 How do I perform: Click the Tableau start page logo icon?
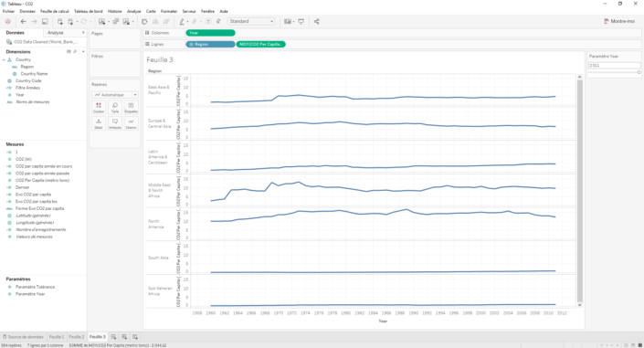coord(8,21)
